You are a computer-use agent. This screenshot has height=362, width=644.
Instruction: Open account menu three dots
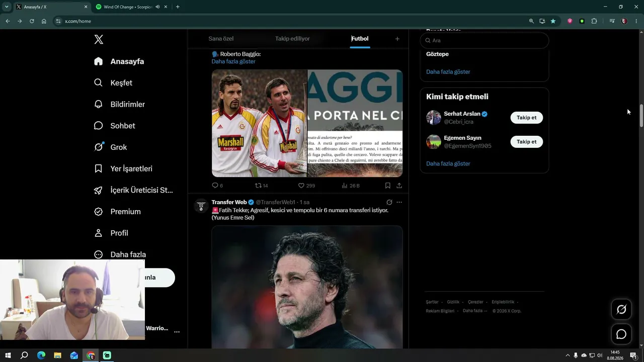[x=177, y=332]
